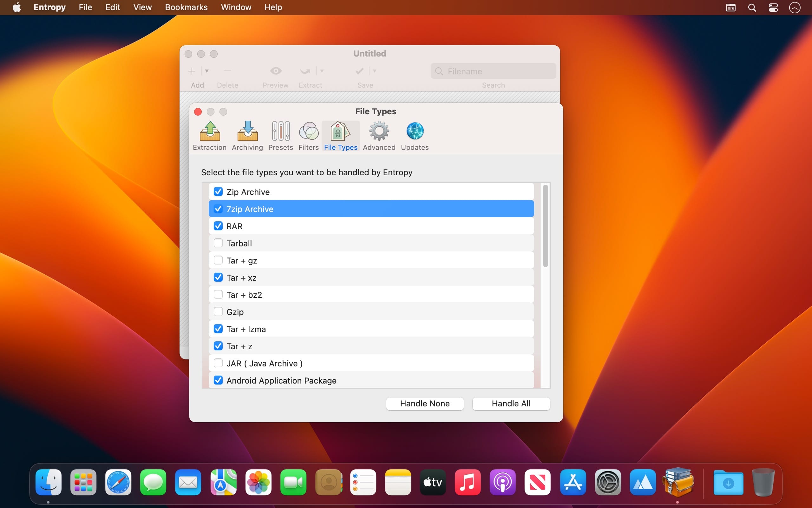Open the Downloads folder in the Dock

(728, 482)
